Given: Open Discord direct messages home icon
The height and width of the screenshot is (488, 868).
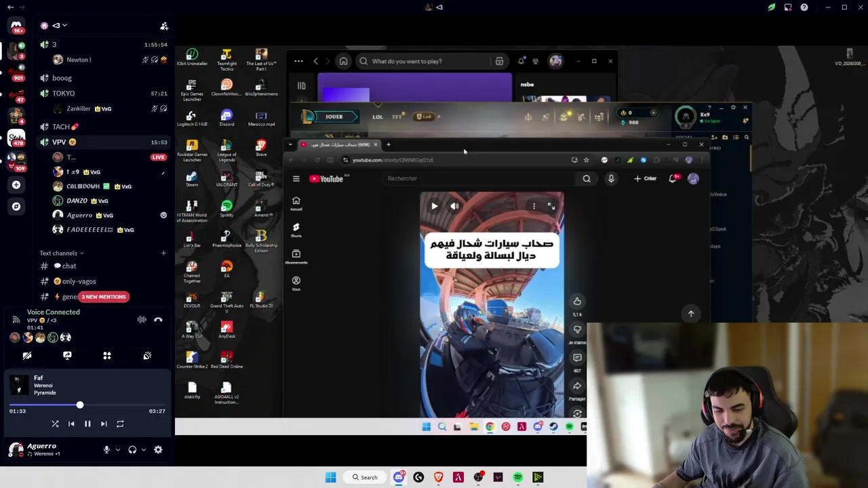Looking at the screenshot, I should click(16, 26).
